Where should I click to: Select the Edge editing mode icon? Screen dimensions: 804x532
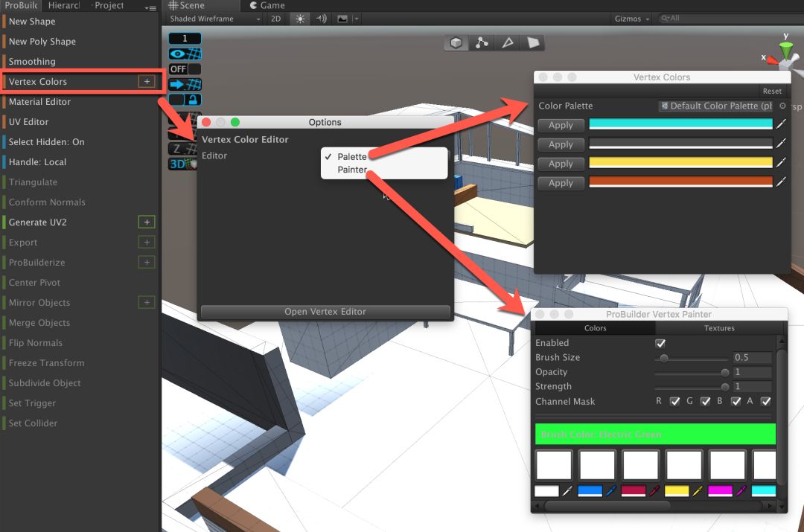pos(508,43)
